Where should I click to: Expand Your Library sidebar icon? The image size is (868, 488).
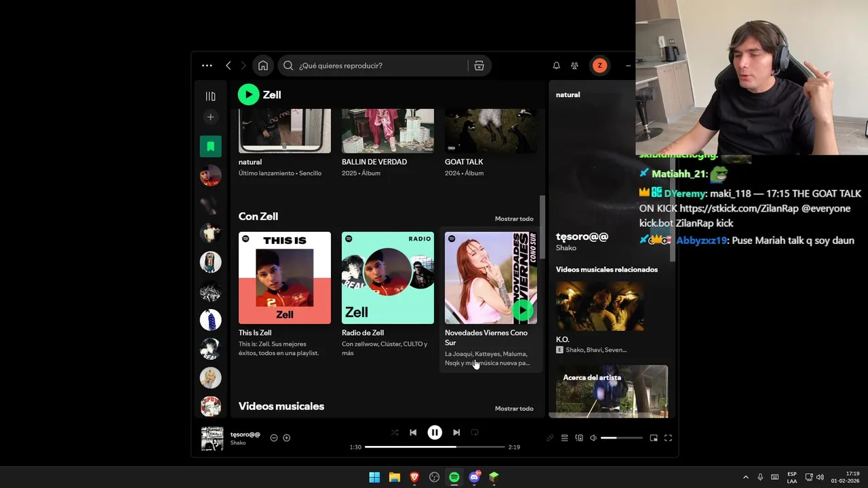210,96
